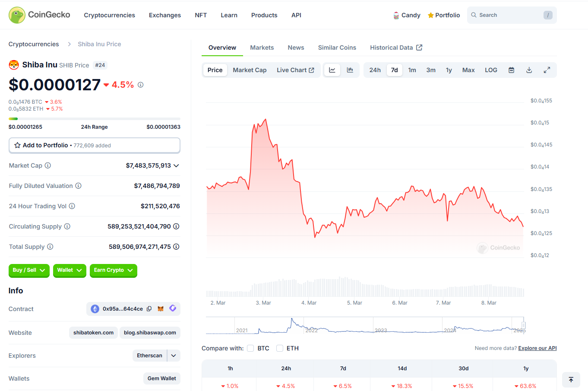This screenshot has height=391, width=588.
Task: Open NFT nav menu item
Action: click(201, 15)
